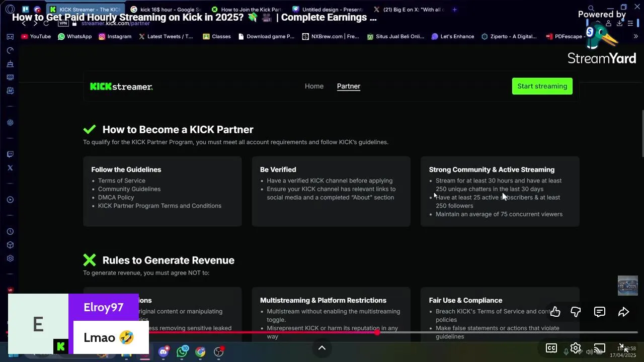Screen dimensions: 644x362
Task: Click "Multistreaming & Platform Restrictions" heading
Action: click(323, 300)
